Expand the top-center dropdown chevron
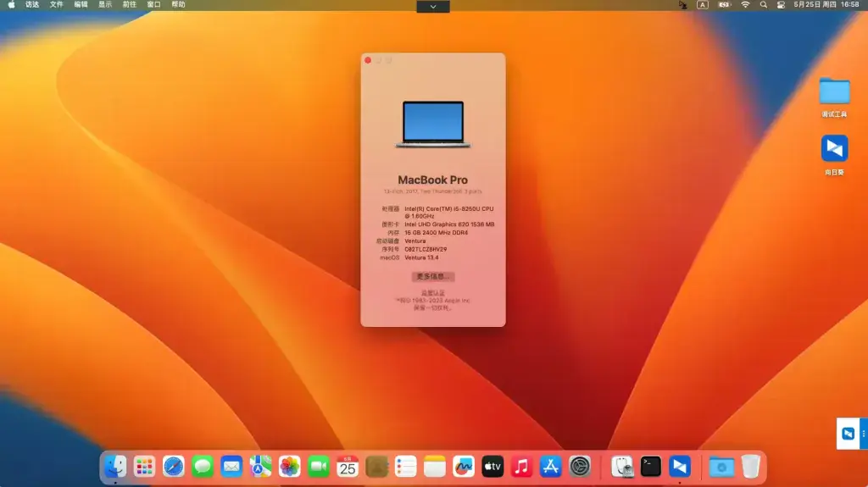The image size is (868, 487). pos(433,6)
